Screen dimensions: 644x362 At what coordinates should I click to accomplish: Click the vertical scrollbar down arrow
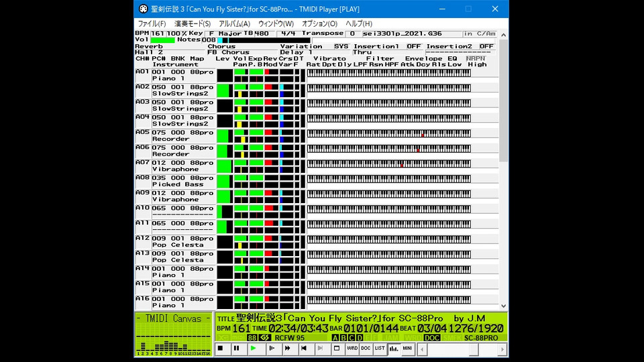click(504, 306)
